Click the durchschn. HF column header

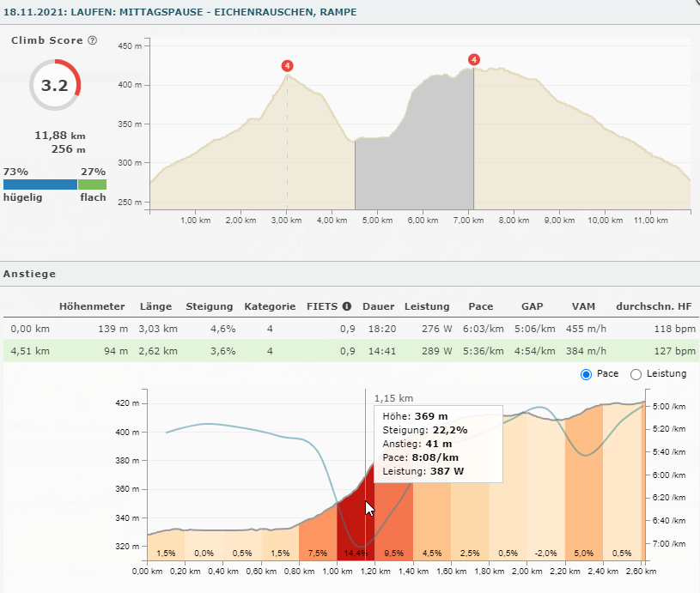(655, 306)
